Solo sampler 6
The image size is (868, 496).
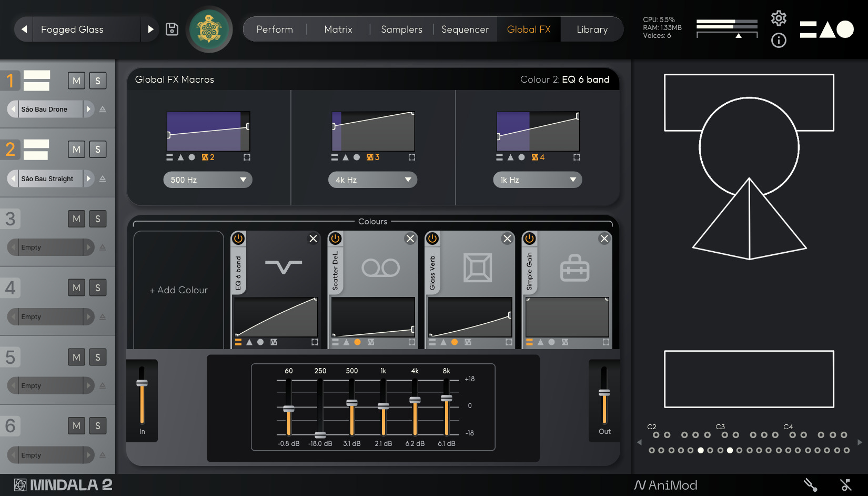coord(98,425)
